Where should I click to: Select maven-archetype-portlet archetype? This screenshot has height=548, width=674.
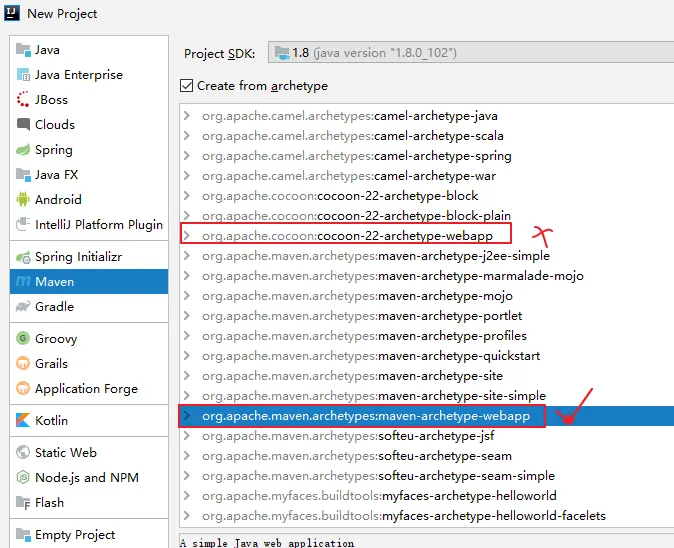(x=427, y=315)
